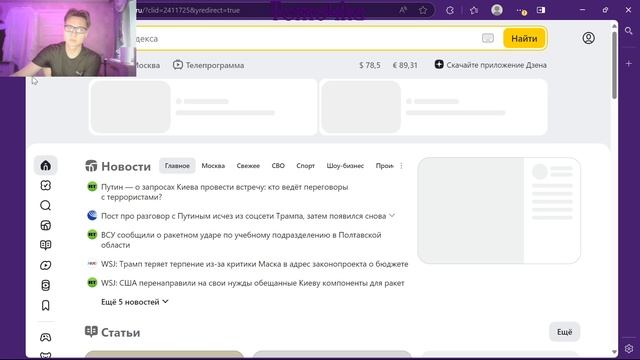The width and height of the screenshot is (640, 360).
Task: Click the Ещё button beside Статьи
Action: pyautogui.click(x=564, y=332)
